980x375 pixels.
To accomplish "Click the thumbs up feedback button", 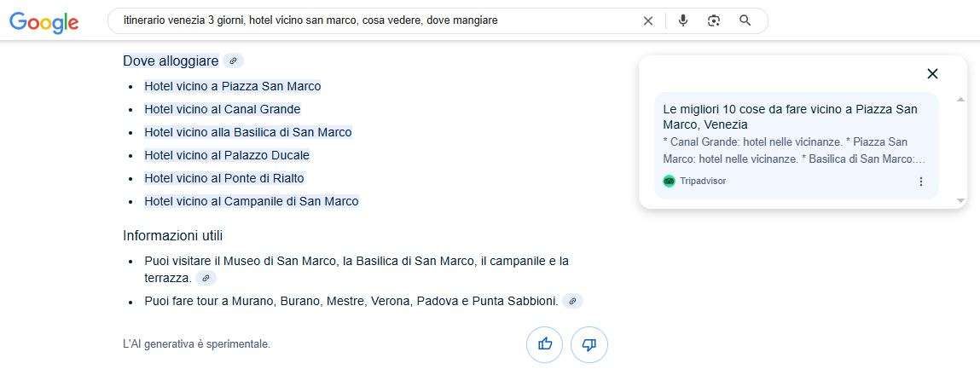I will pyautogui.click(x=544, y=344).
